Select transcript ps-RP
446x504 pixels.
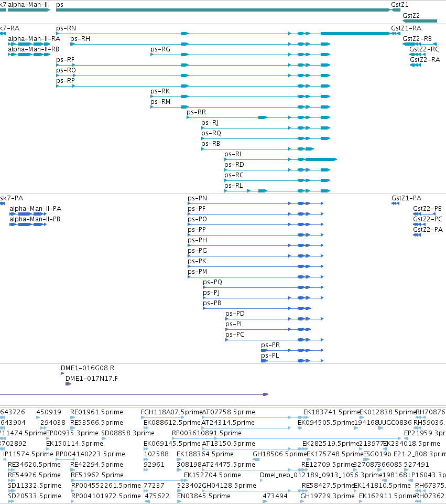tap(66, 81)
